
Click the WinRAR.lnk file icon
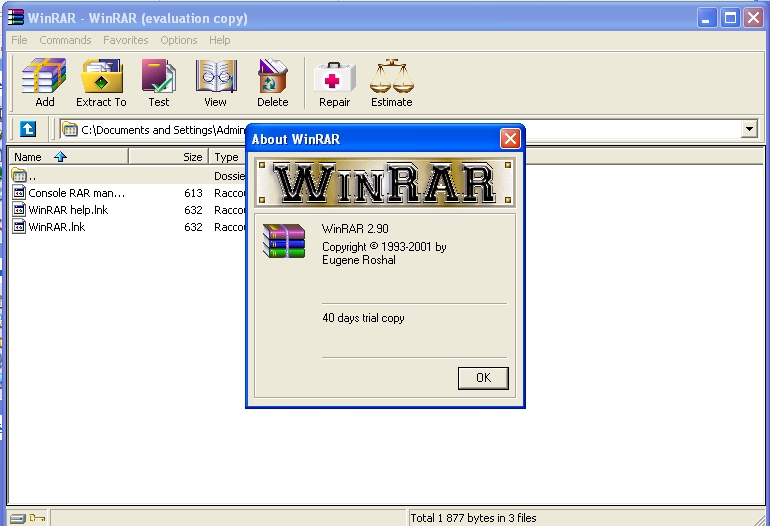19,227
